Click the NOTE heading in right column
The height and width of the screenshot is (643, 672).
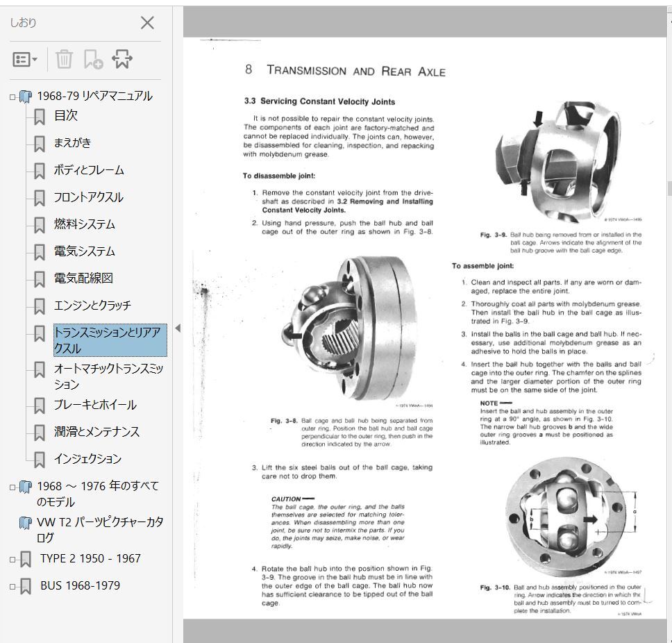coord(489,403)
